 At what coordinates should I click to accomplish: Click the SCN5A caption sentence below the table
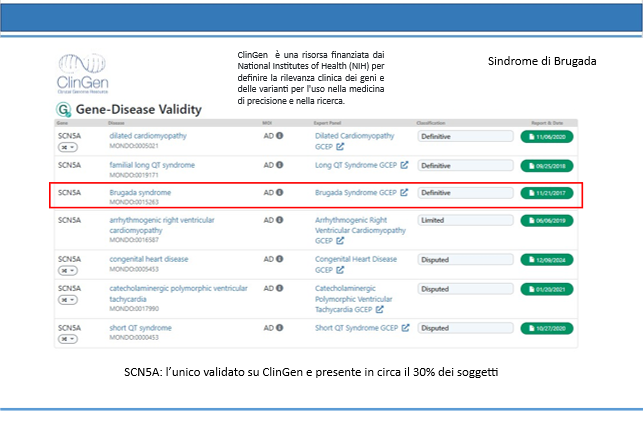click(311, 372)
